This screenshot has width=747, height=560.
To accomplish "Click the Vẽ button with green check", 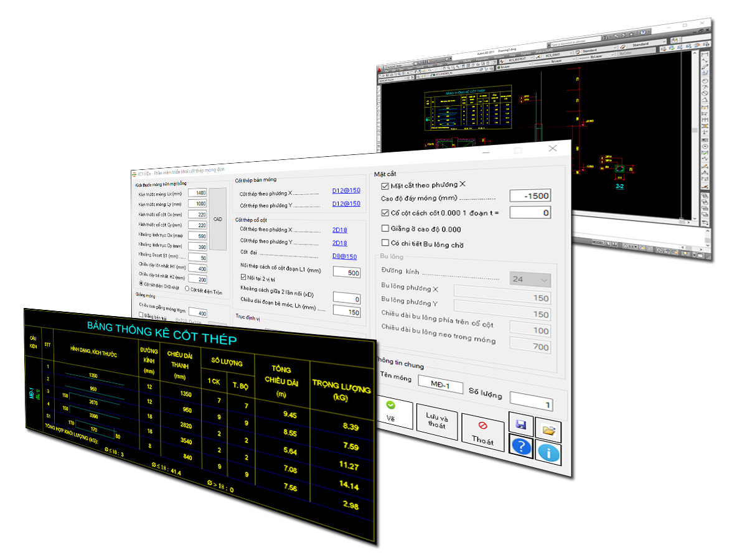I will pyautogui.click(x=391, y=413).
